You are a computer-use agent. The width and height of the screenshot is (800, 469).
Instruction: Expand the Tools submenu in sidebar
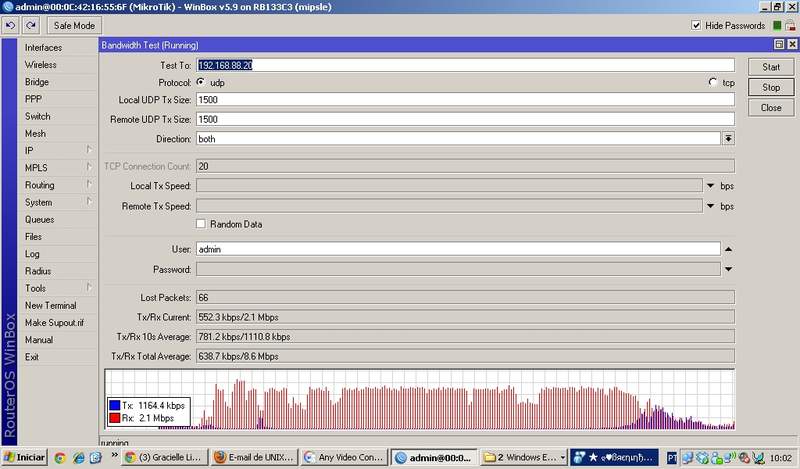(x=36, y=288)
